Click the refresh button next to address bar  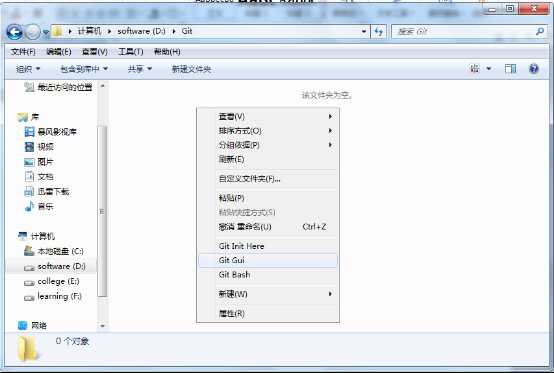[x=379, y=32]
